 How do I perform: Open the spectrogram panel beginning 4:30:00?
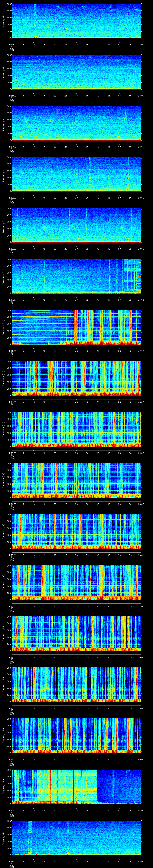[77, 276]
